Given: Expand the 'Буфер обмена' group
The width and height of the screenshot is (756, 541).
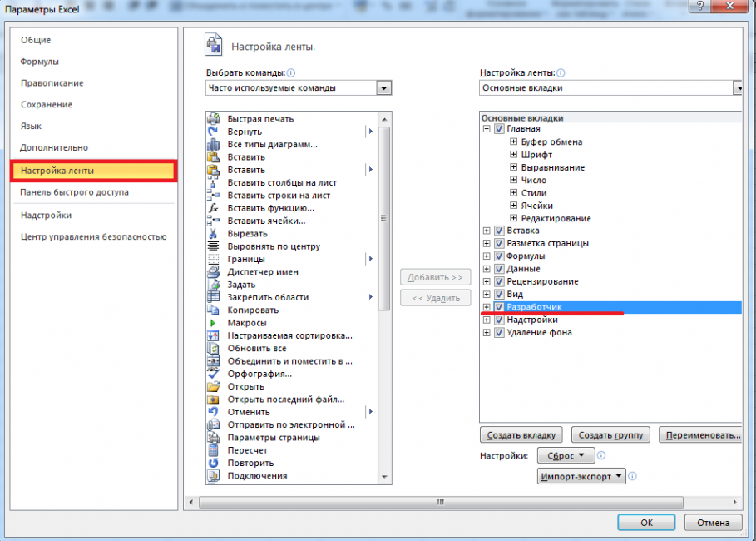Looking at the screenshot, I should click(513, 141).
